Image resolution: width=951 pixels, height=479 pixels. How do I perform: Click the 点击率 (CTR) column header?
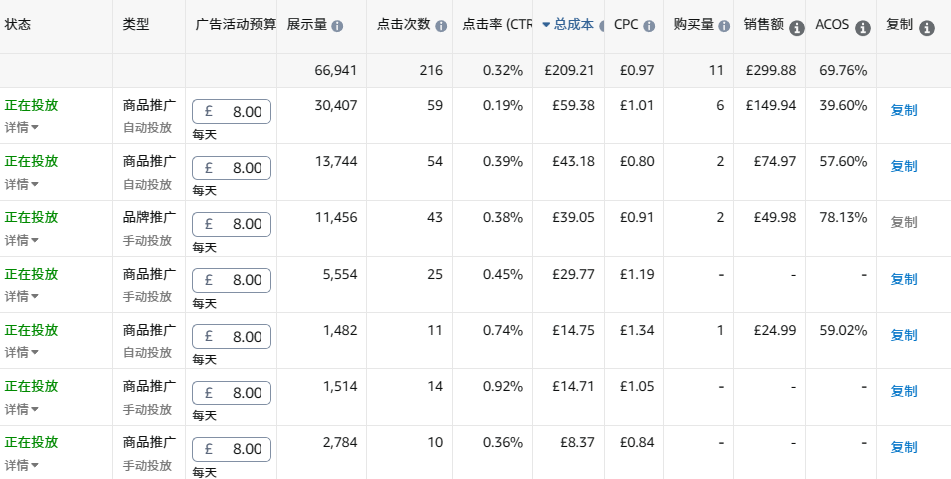click(496, 25)
